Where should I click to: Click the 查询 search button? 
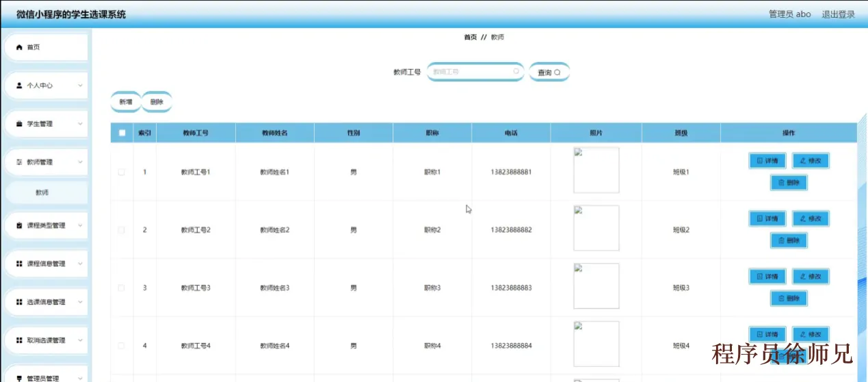[549, 73]
